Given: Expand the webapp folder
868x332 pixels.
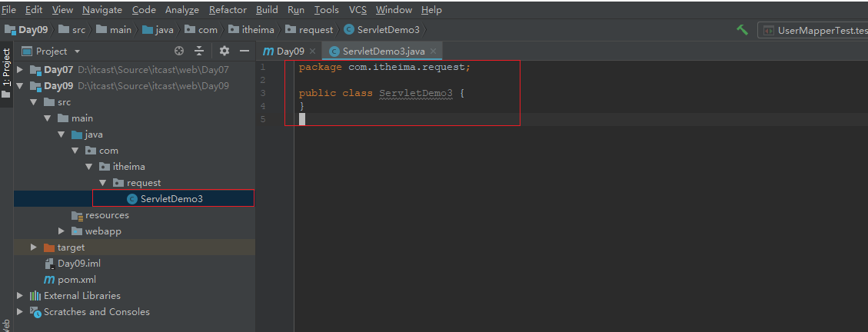Looking at the screenshot, I should pos(62,231).
